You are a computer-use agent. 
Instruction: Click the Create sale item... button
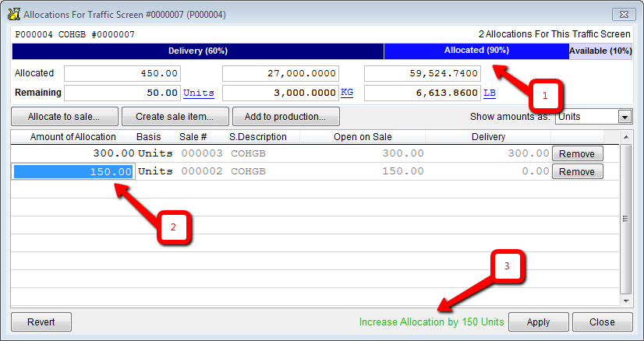coord(175,117)
